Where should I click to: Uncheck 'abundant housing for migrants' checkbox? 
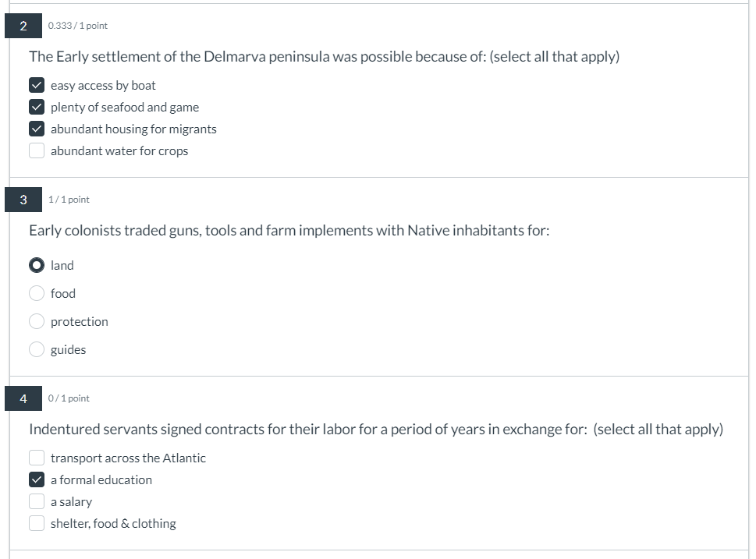[37, 129]
